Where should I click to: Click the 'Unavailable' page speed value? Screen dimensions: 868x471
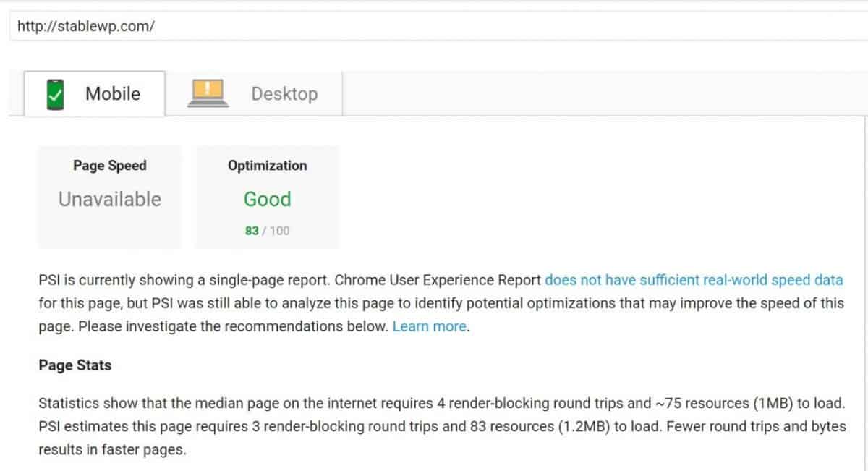pos(110,199)
